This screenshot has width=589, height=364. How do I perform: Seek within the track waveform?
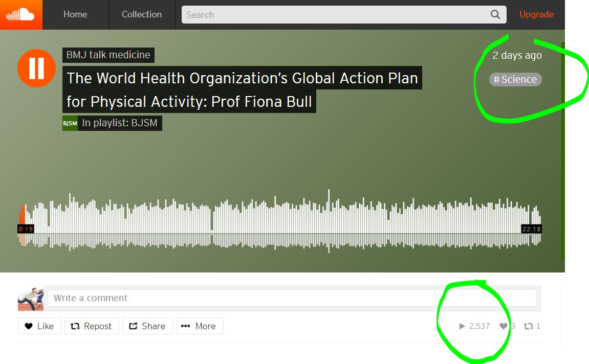coord(279,221)
